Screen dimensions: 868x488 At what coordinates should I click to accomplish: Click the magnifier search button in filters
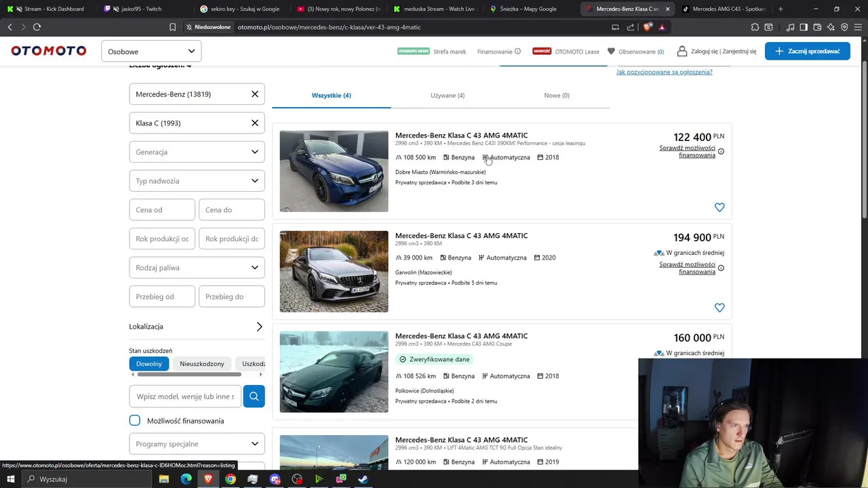pos(254,396)
